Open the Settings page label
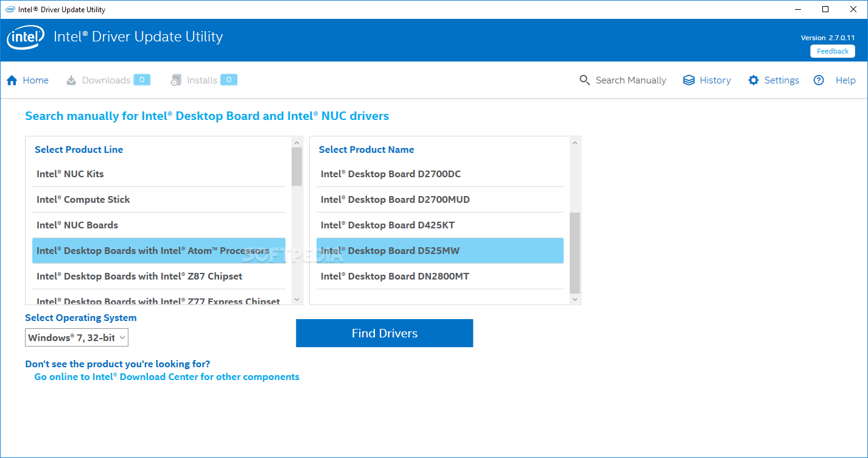 coord(782,80)
